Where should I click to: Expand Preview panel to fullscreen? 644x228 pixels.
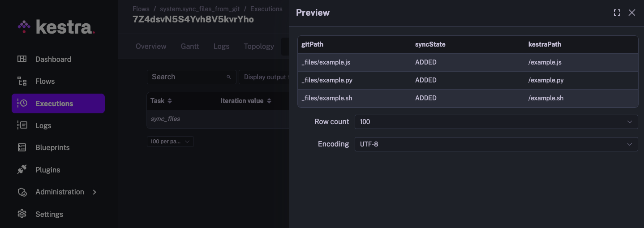pyautogui.click(x=617, y=13)
